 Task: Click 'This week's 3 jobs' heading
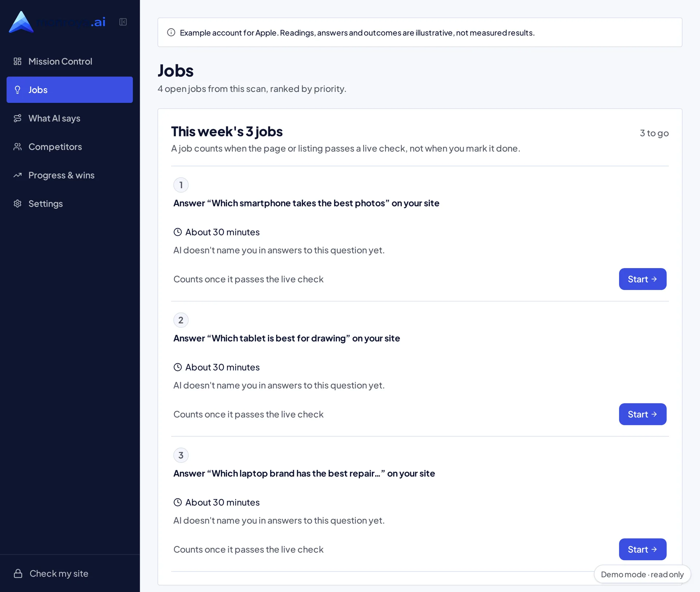[x=227, y=132]
